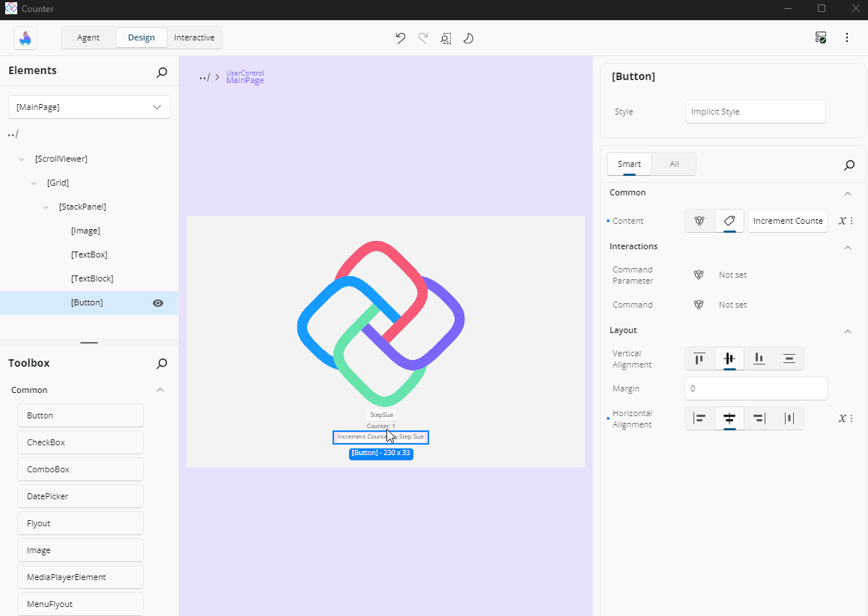This screenshot has height=616, width=868.
Task: Switch to the All properties tab
Action: click(x=674, y=164)
